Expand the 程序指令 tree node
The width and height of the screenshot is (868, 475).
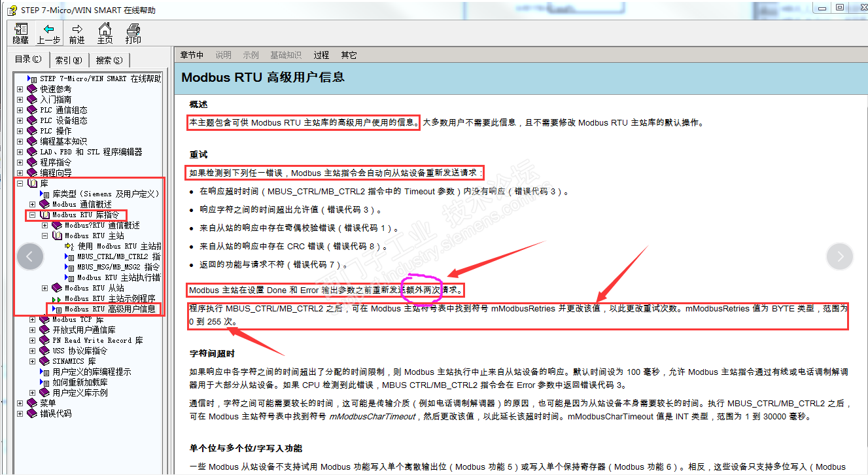point(20,162)
